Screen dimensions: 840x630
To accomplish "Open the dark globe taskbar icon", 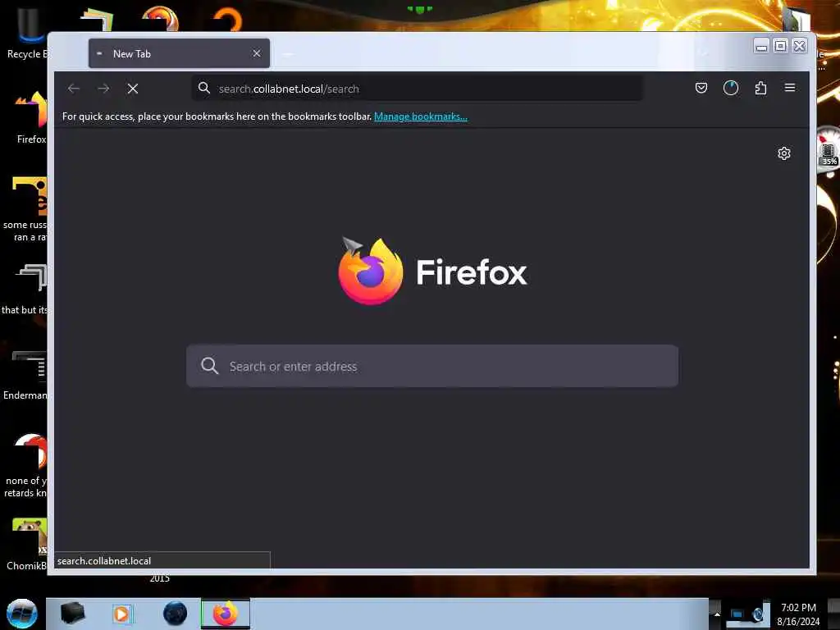I will (176, 614).
